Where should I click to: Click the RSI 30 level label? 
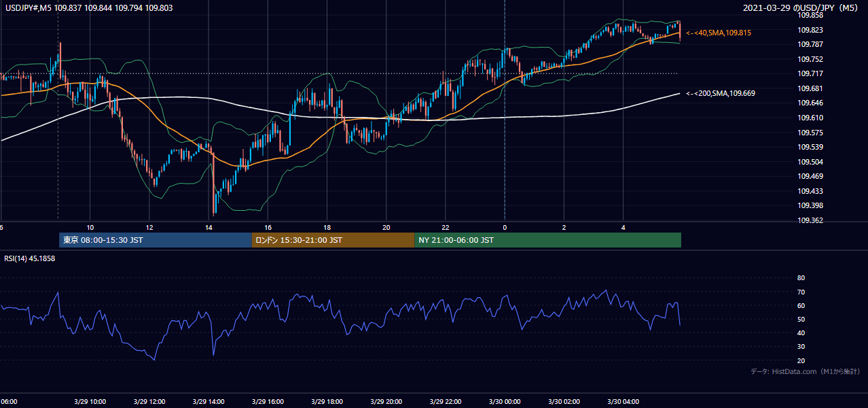(801, 347)
